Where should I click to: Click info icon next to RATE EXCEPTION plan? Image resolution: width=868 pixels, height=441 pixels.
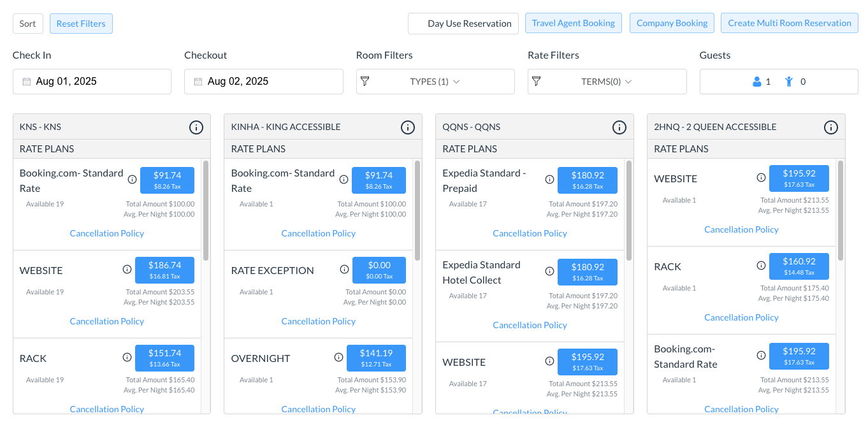pos(344,270)
